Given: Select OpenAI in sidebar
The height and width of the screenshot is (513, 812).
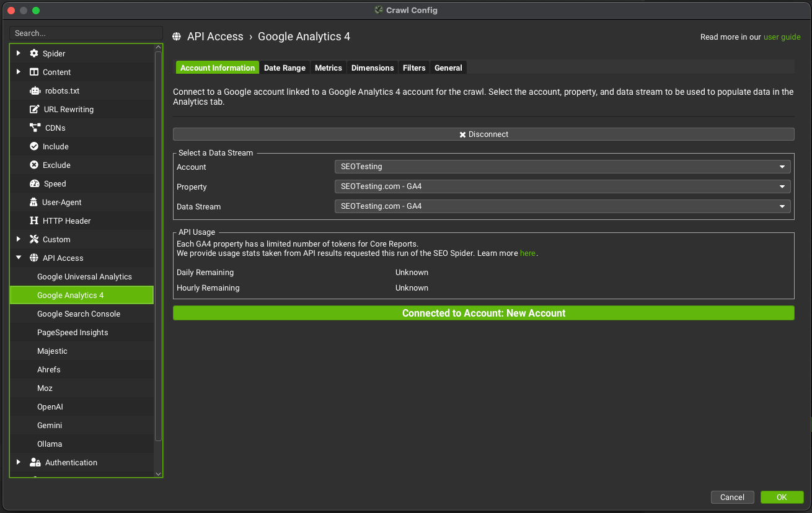Looking at the screenshot, I should point(82,406).
